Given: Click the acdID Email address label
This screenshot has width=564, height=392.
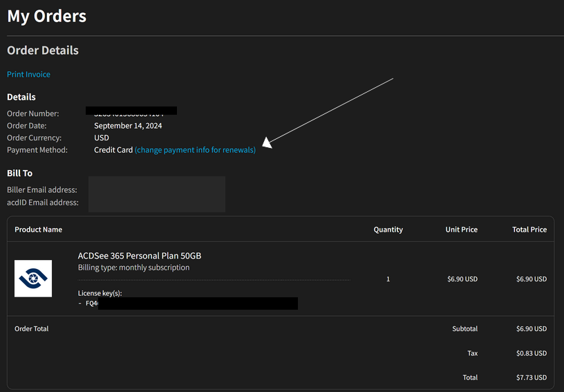Looking at the screenshot, I should [x=43, y=203].
